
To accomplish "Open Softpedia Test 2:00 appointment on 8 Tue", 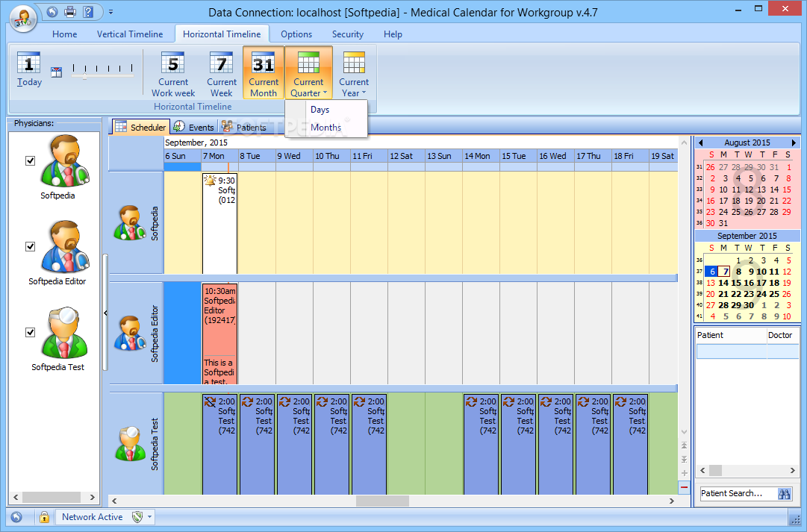I will pyautogui.click(x=257, y=444).
